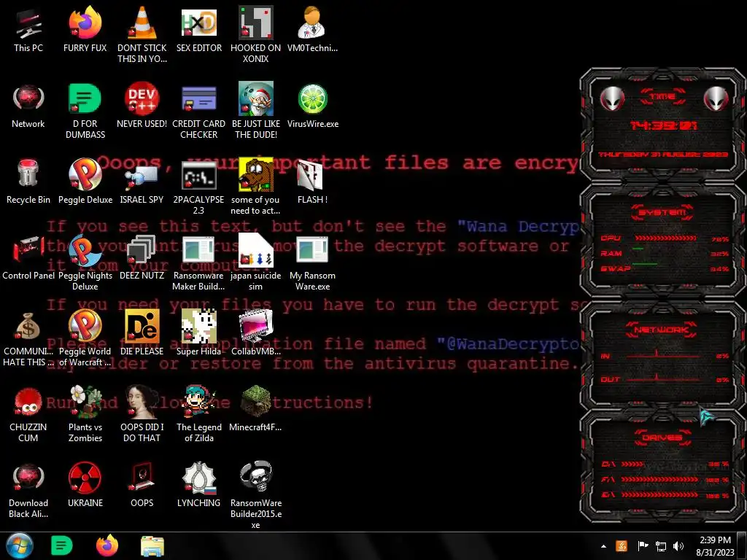Click the TIME header in widget
The image size is (747, 560).
pyautogui.click(x=662, y=97)
